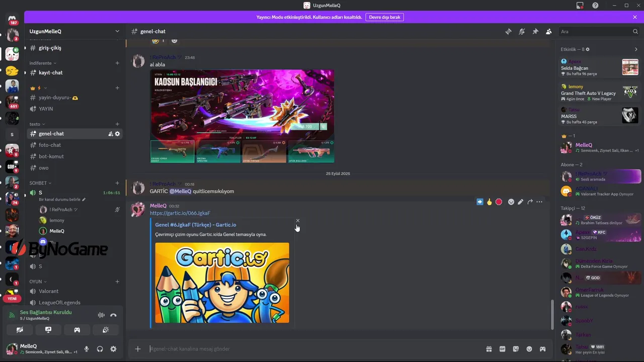Open the GIF picker

click(x=502, y=349)
